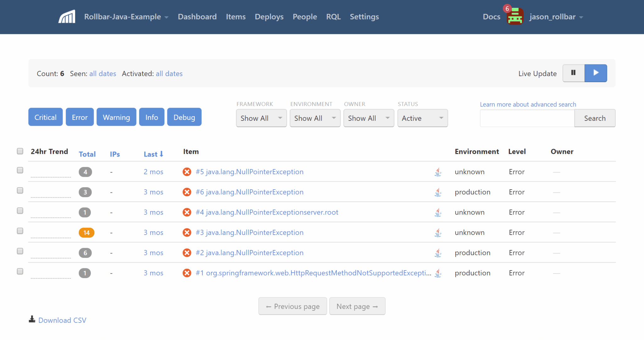Open item #2 java.lang.NullPointerException
The image size is (644, 340).
pyautogui.click(x=248, y=253)
